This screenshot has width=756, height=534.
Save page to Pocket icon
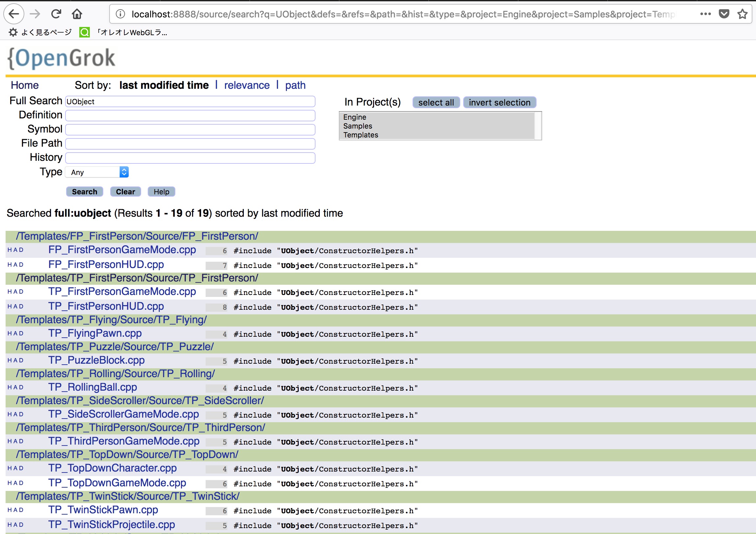[x=724, y=14]
